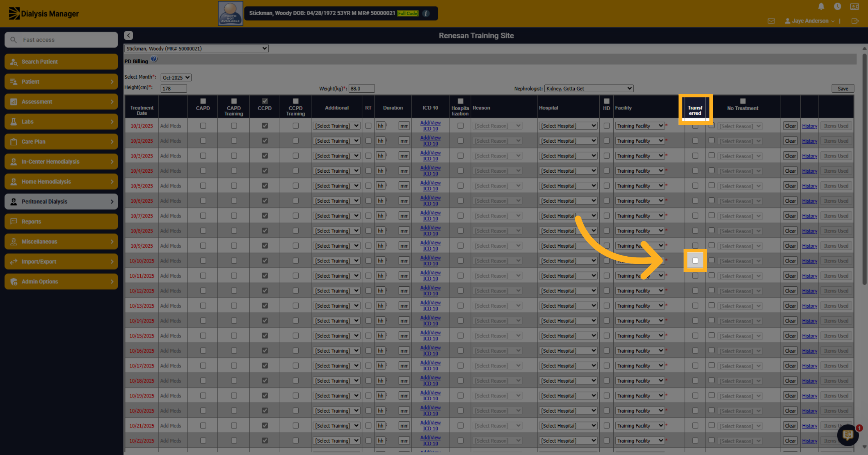This screenshot has width=868, height=455.
Task: Click the Height(cm) input field
Action: coord(174,88)
